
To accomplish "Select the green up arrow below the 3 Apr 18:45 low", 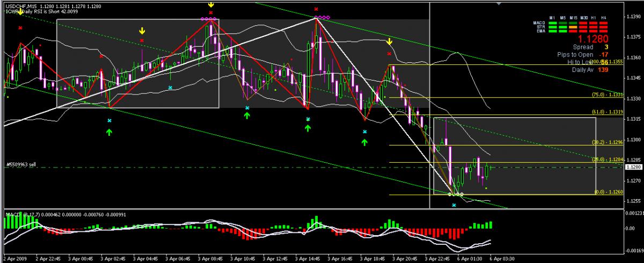I will tap(364, 142).
